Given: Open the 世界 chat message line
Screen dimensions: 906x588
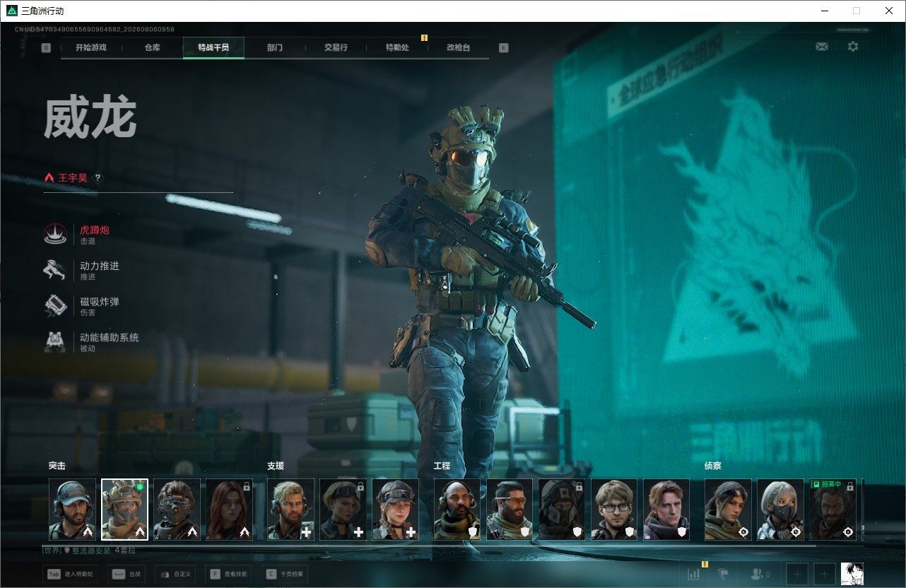Looking at the screenshot, I should point(89,550).
